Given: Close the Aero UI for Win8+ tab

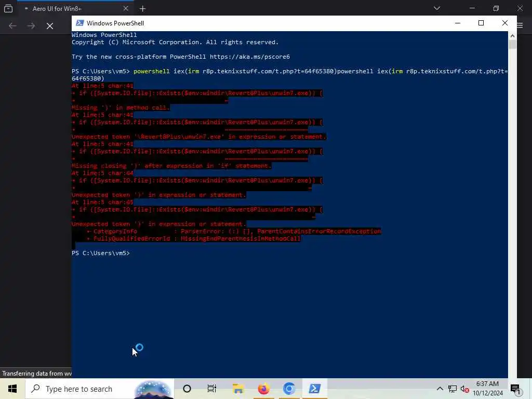Looking at the screenshot, I should 126,9.
